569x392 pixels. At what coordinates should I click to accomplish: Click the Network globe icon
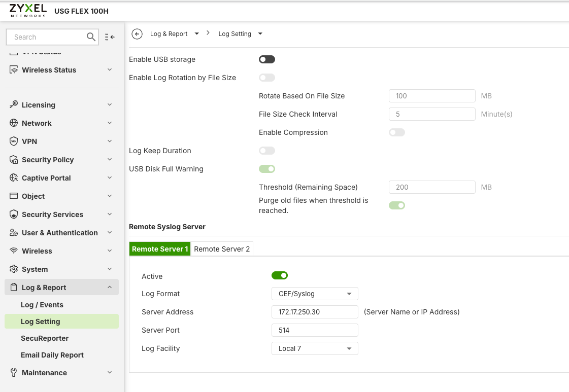click(13, 123)
